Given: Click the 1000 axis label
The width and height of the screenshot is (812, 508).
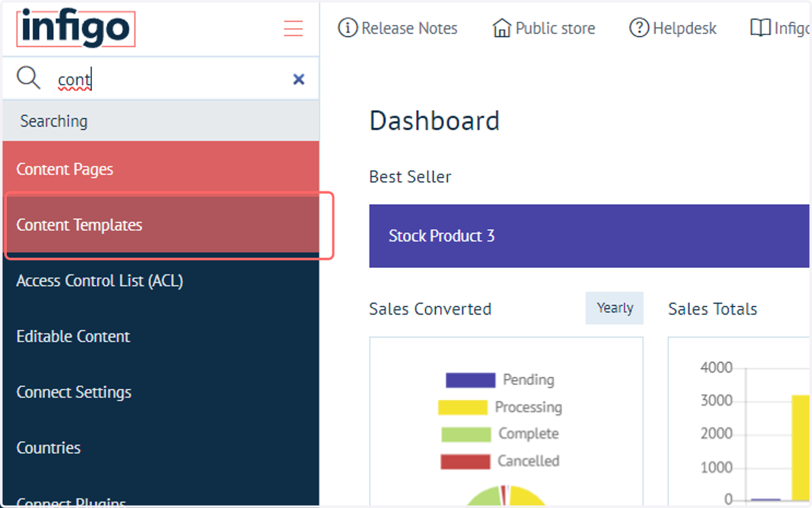Looking at the screenshot, I should point(717,467).
